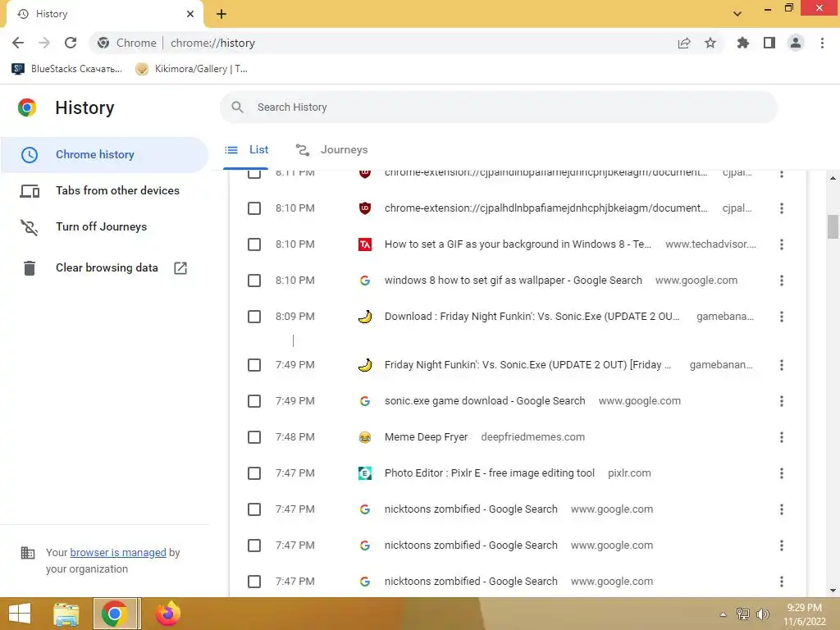The height and width of the screenshot is (630, 840).
Task: Open File Explorer from taskbar
Action: [66, 614]
